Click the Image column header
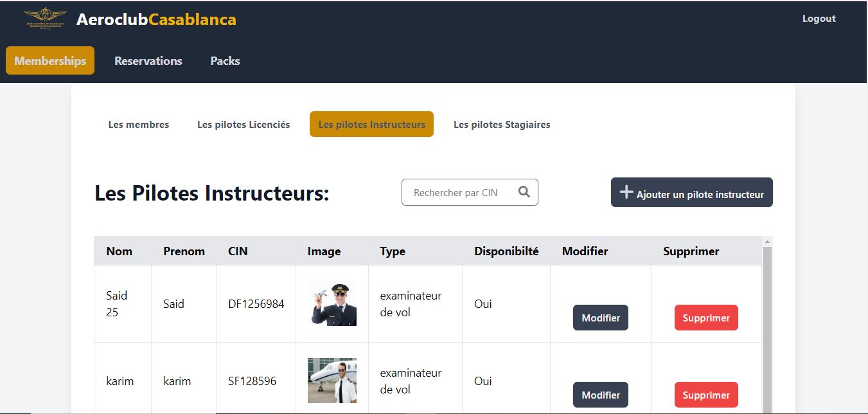This screenshot has height=414, width=868. tap(324, 251)
